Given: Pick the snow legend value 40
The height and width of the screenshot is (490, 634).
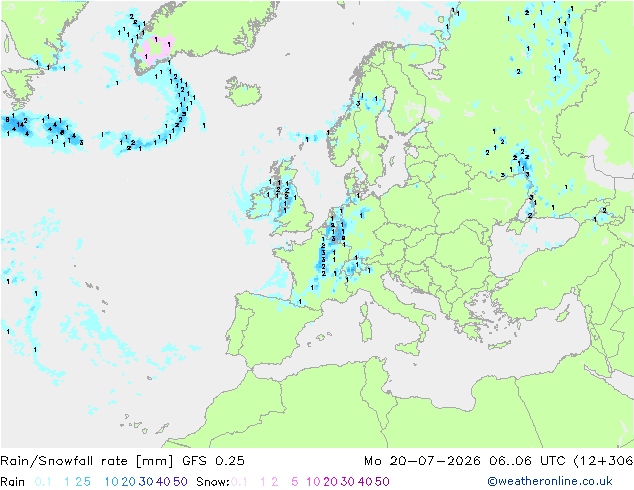Looking at the screenshot, I should [x=365, y=482].
